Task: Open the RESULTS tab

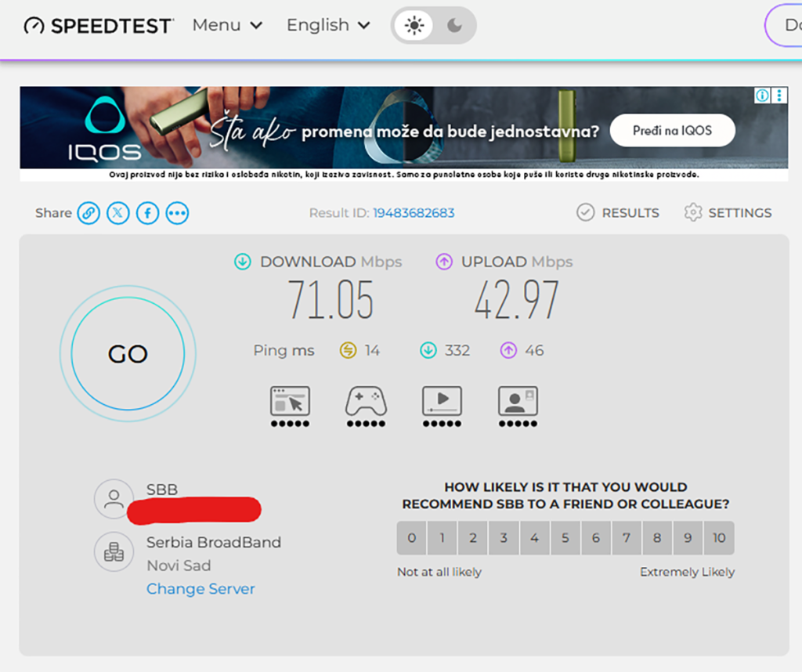Action: point(618,212)
